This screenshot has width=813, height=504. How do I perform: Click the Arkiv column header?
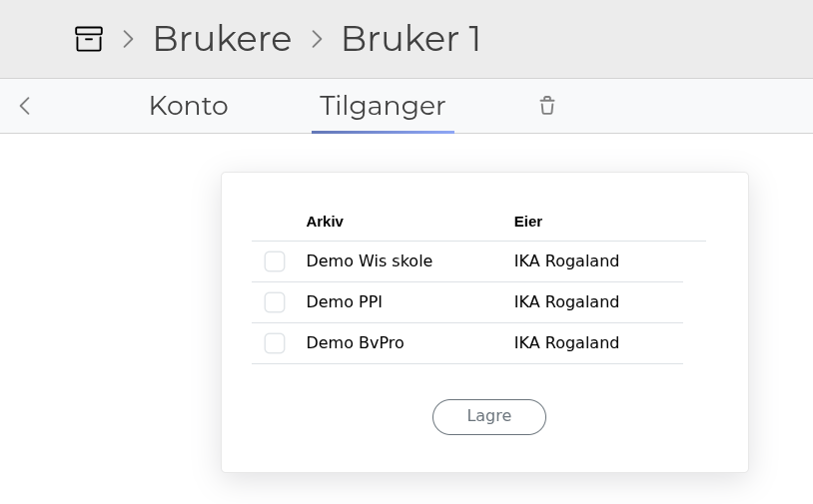pyautogui.click(x=325, y=222)
